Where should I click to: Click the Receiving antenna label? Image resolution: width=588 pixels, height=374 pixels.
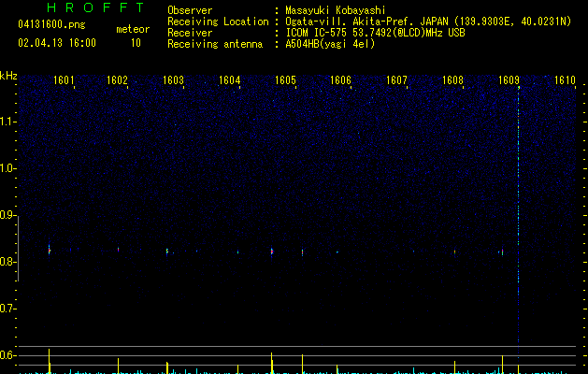coord(215,44)
